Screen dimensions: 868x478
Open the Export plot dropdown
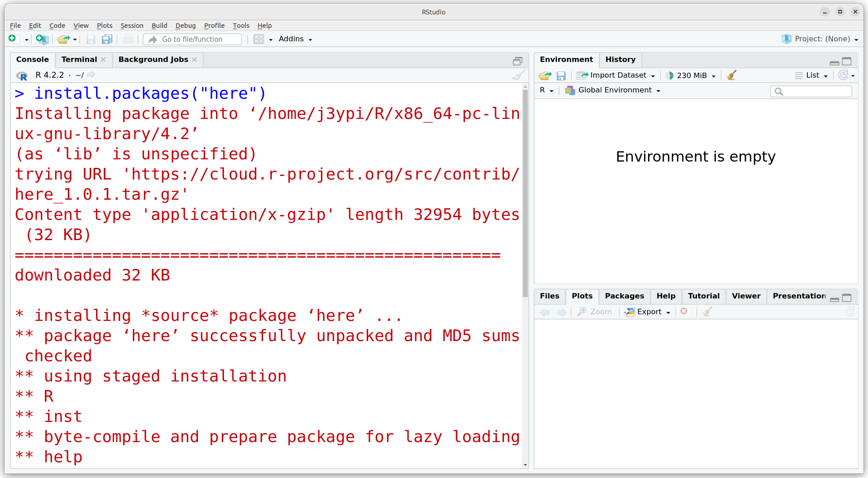[x=648, y=312]
